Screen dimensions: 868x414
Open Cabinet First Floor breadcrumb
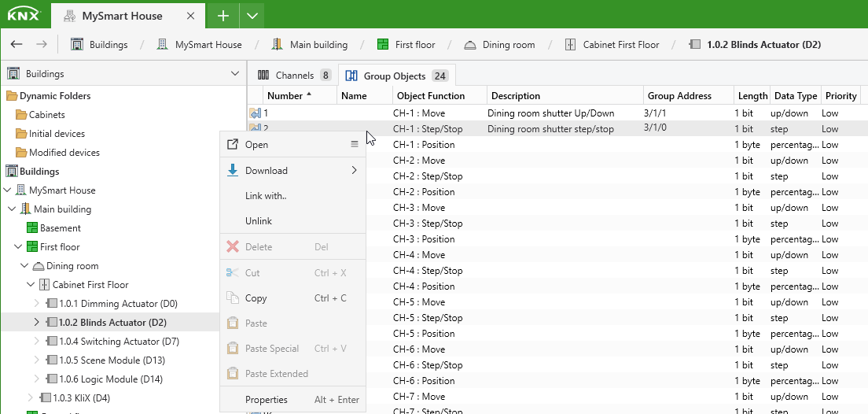click(612, 44)
